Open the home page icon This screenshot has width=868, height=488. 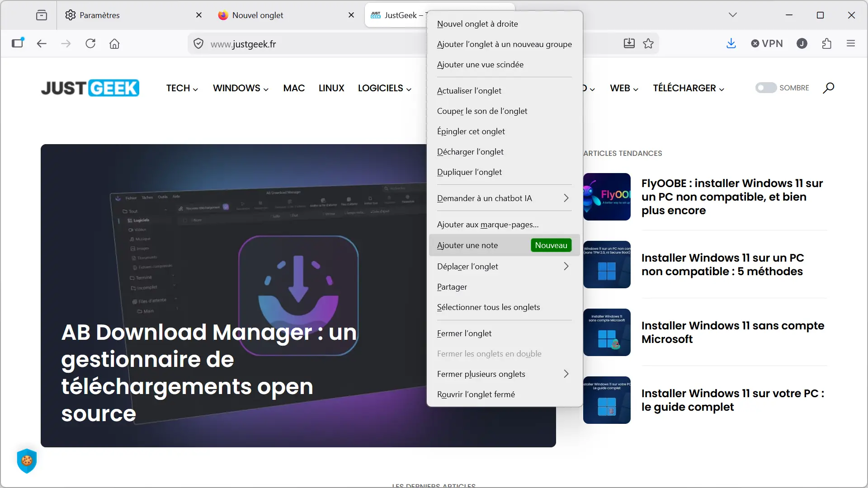click(114, 43)
